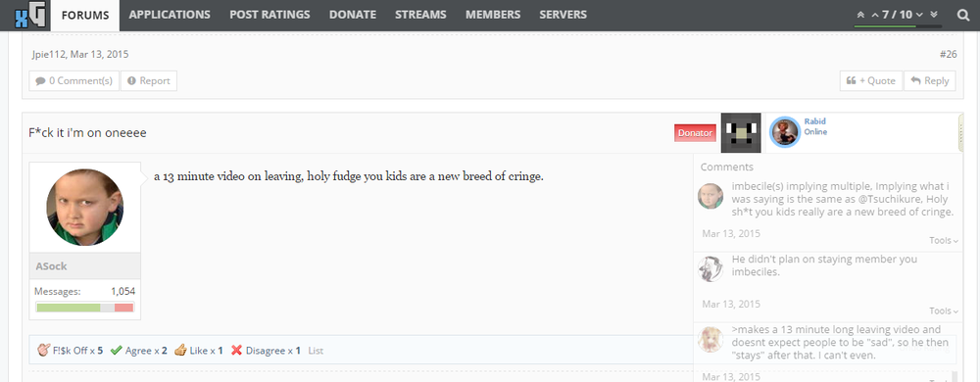The image size is (980, 382).
Task: Click the Online status text
Action: 815,131
